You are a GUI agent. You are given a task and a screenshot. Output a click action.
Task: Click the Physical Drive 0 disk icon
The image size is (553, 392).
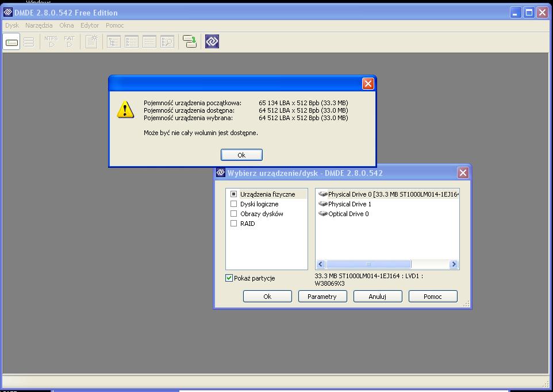tap(322, 194)
